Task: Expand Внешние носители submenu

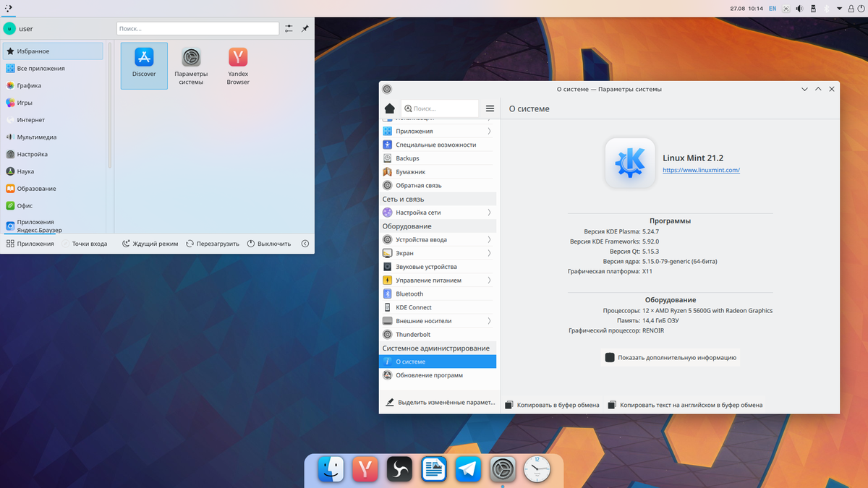Action: (489, 321)
